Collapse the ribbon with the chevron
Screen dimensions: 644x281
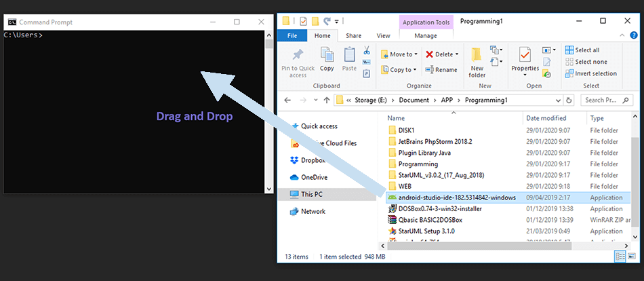tap(623, 36)
